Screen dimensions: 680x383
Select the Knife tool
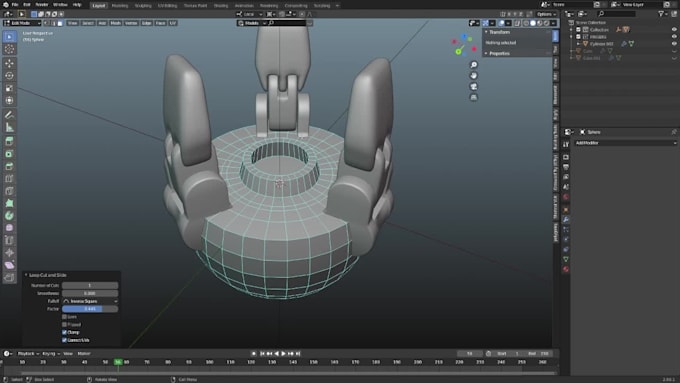click(10, 191)
